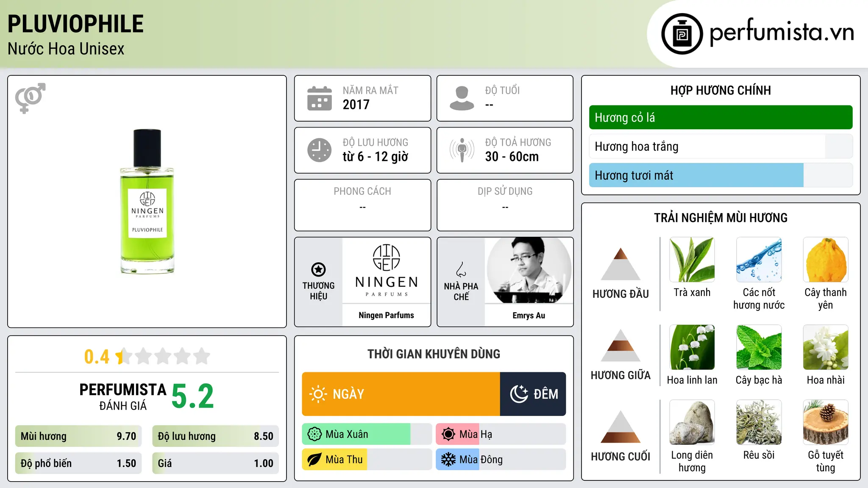Open the Emrys Au perfumer link

point(529,316)
